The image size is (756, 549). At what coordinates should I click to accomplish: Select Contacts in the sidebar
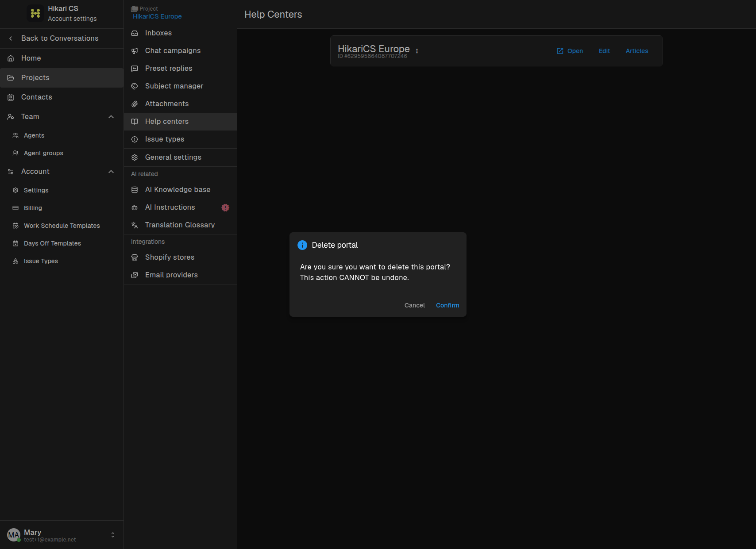click(x=62, y=97)
